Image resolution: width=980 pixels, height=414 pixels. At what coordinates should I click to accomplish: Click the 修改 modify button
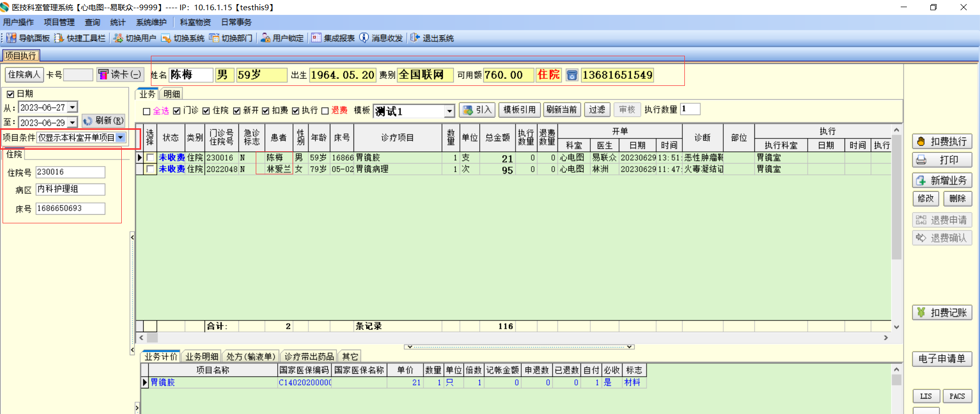[926, 199]
